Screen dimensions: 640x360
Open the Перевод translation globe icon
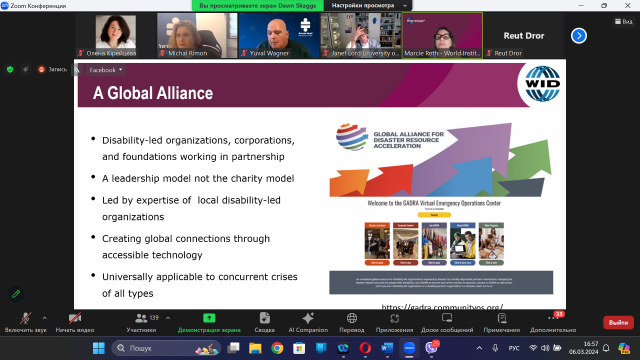[352, 322]
